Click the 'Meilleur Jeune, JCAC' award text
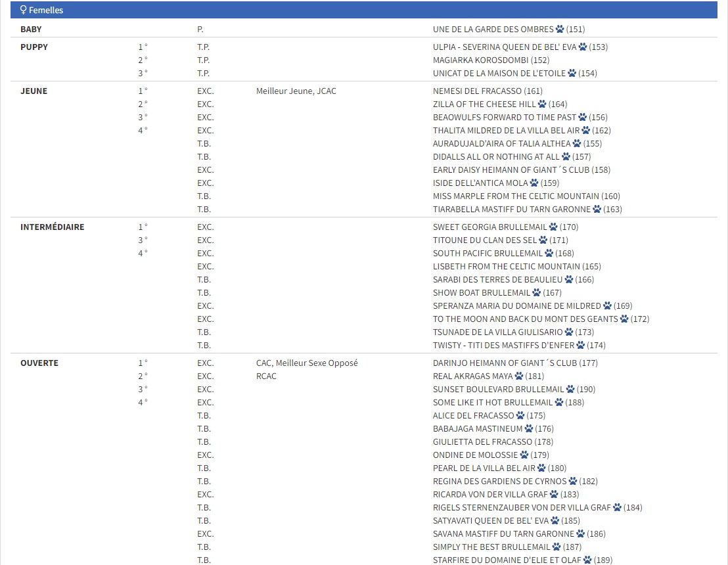The height and width of the screenshot is (565, 728). point(296,91)
